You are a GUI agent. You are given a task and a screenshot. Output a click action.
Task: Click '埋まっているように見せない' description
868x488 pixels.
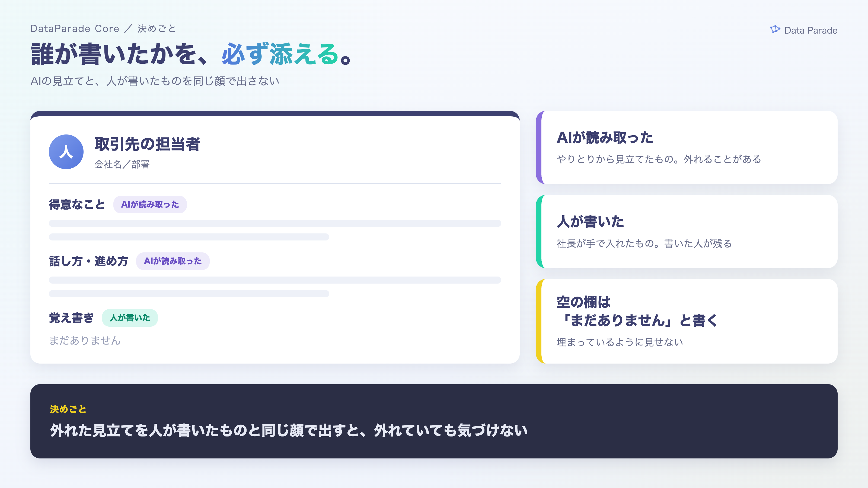tap(620, 342)
